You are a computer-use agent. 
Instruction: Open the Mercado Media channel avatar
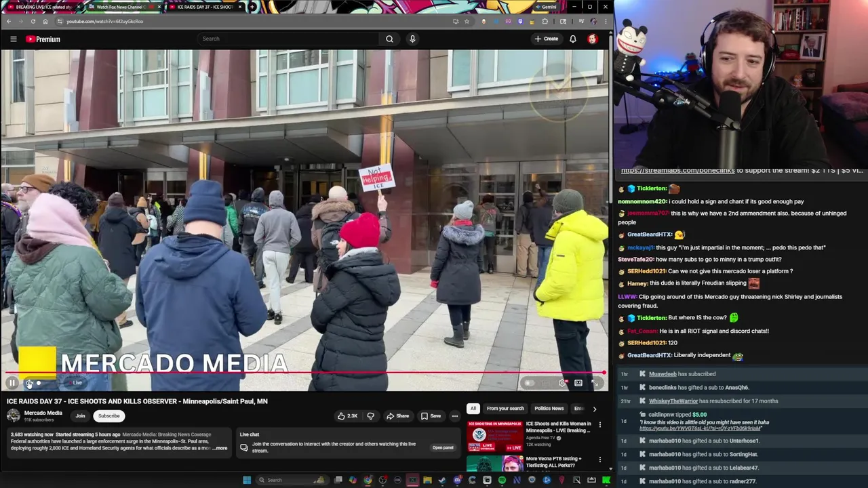pos(14,415)
